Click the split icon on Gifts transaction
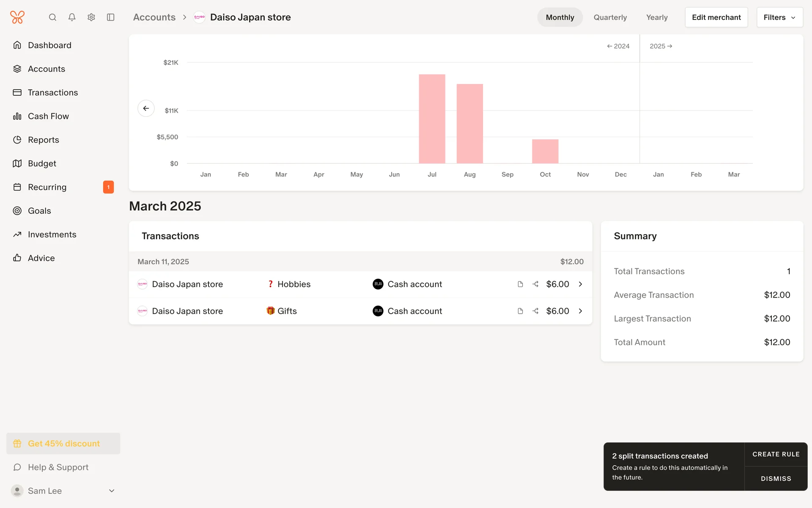The width and height of the screenshot is (812, 508). [x=535, y=311]
